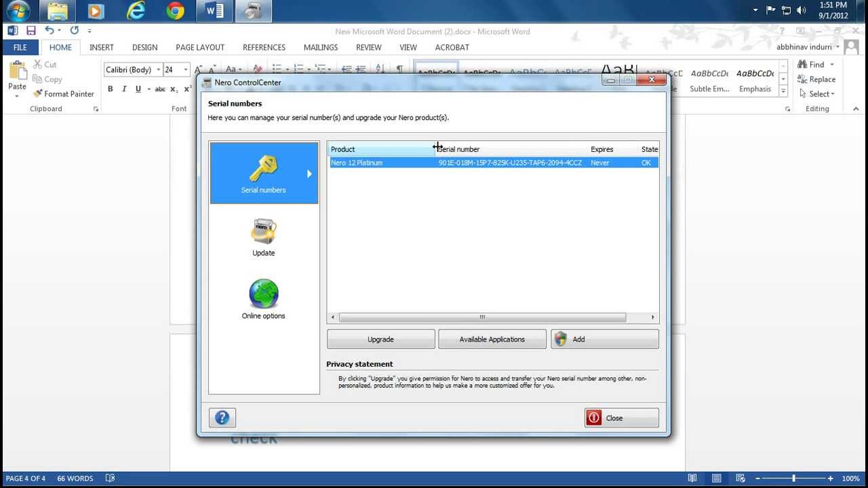868x488 pixels.
Task: Apply the Emphasis style
Action: pos(755,80)
